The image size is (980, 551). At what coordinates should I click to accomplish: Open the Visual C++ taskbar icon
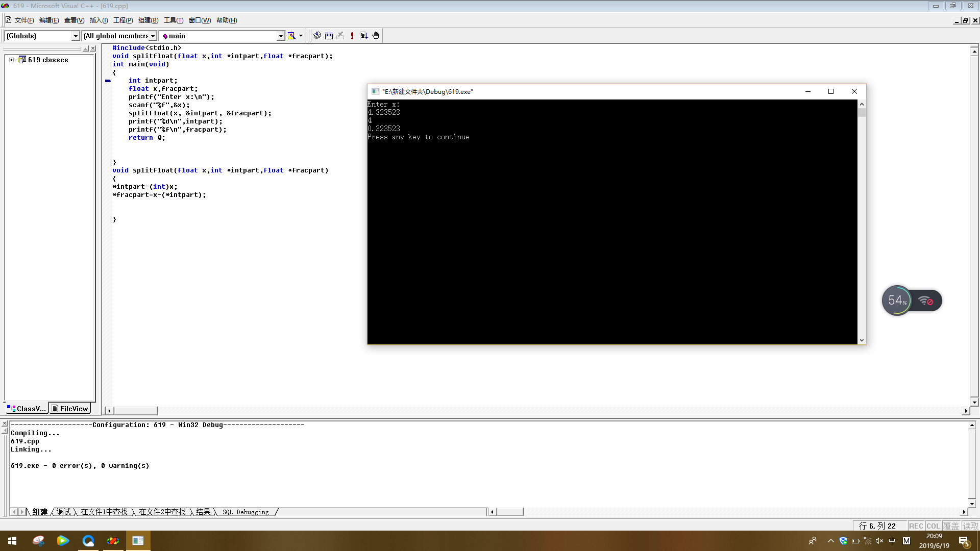[x=113, y=541]
